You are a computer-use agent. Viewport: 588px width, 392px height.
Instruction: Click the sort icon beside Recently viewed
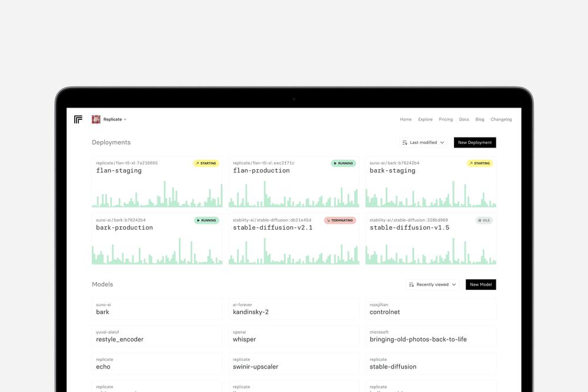[x=412, y=284]
